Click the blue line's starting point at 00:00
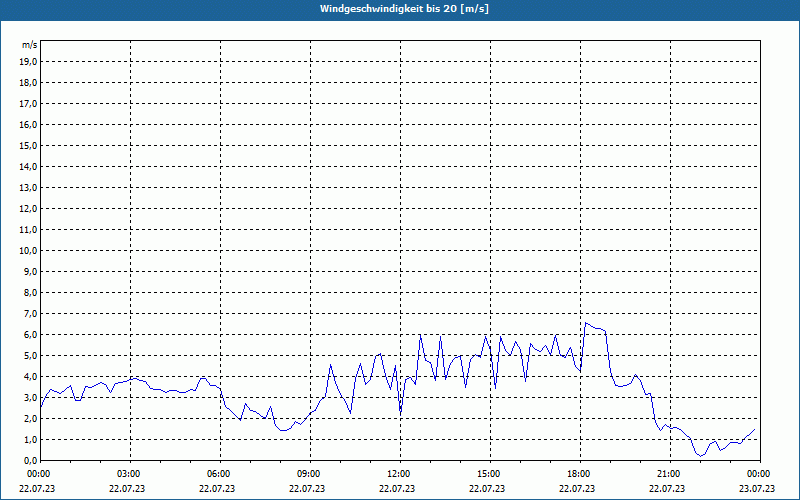The width and height of the screenshot is (800, 500). click(40, 404)
